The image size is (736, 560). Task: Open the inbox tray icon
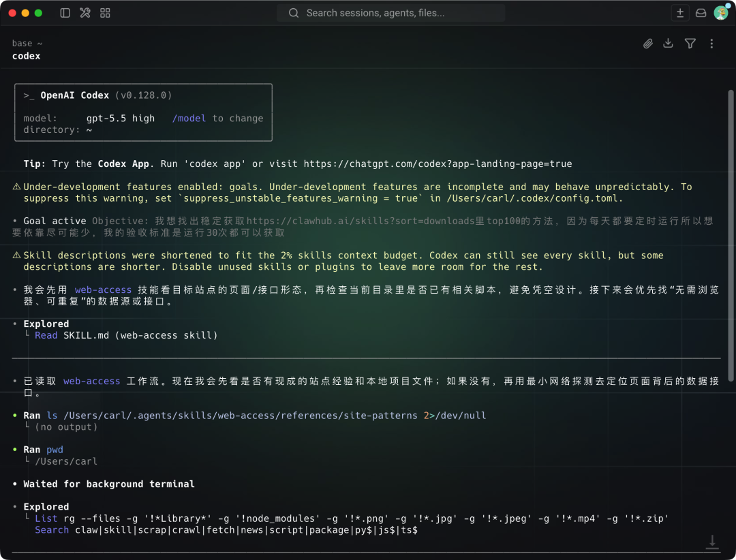point(701,13)
